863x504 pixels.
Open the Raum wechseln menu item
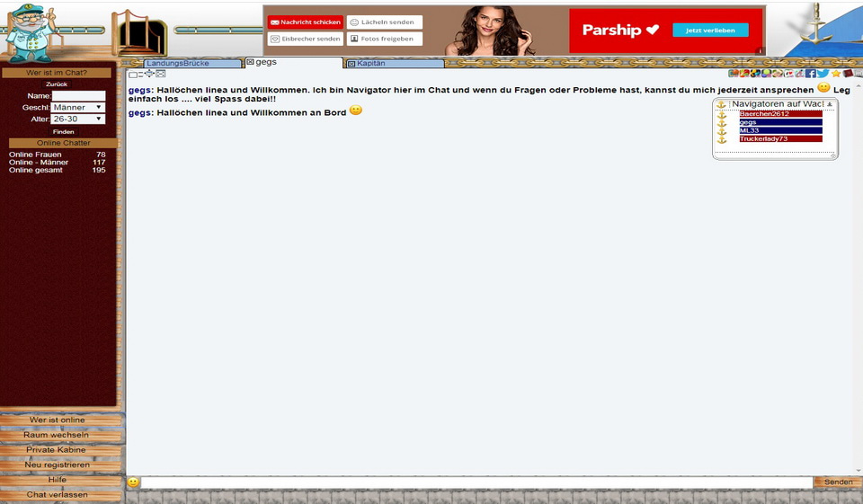pos(58,435)
